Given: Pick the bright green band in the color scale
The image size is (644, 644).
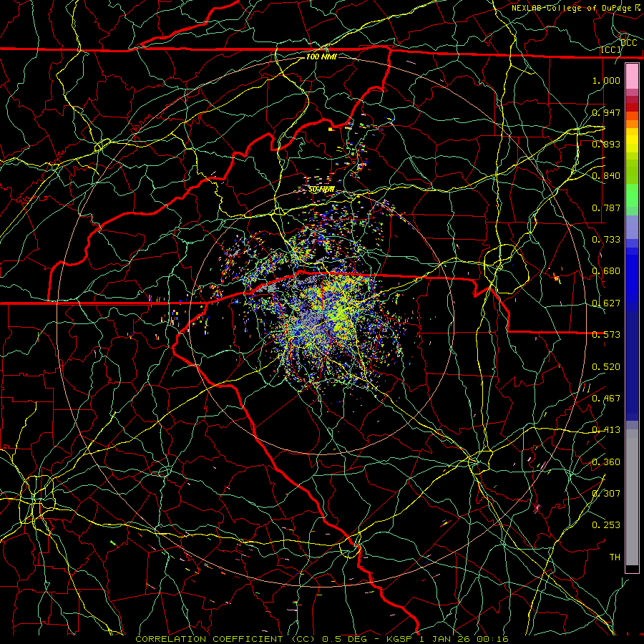Looking at the screenshot, I should pyautogui.click(x=632, y=195).
